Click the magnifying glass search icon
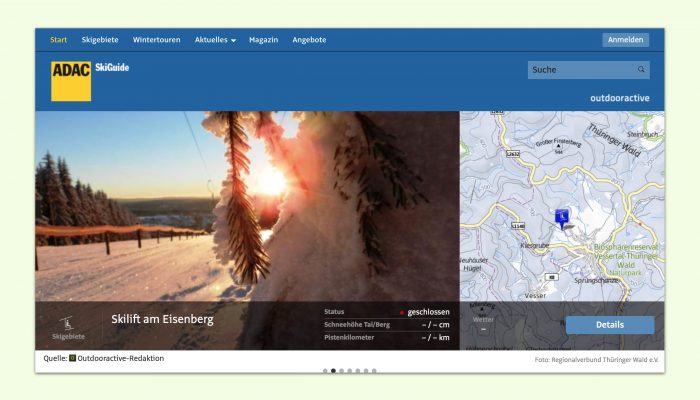 (x=642, y=70)
